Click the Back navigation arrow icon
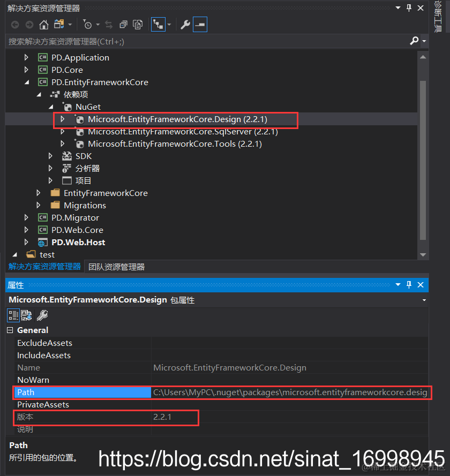The image size is (450, 476). click(x=15, y=25)
